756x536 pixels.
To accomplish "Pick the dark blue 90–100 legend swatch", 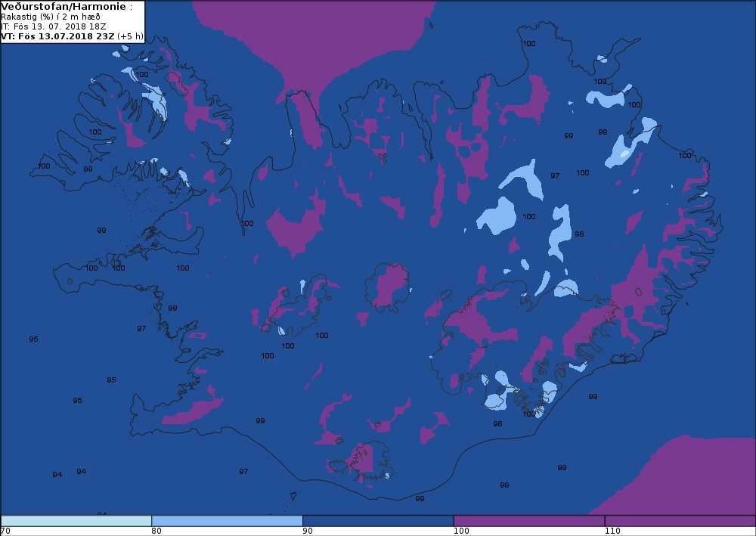I will click(378, 521).
